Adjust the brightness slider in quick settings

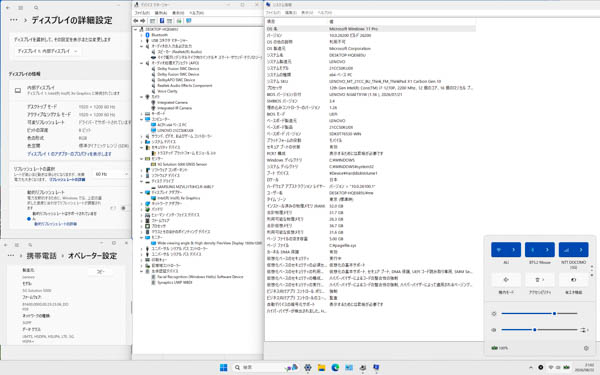tap(539, 313)
